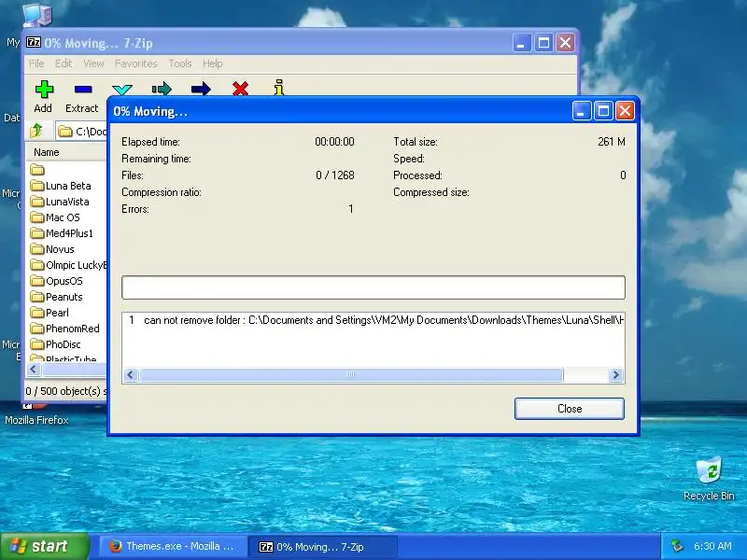
Task: Select the Pearl folder icon
Action: [37, 313]
